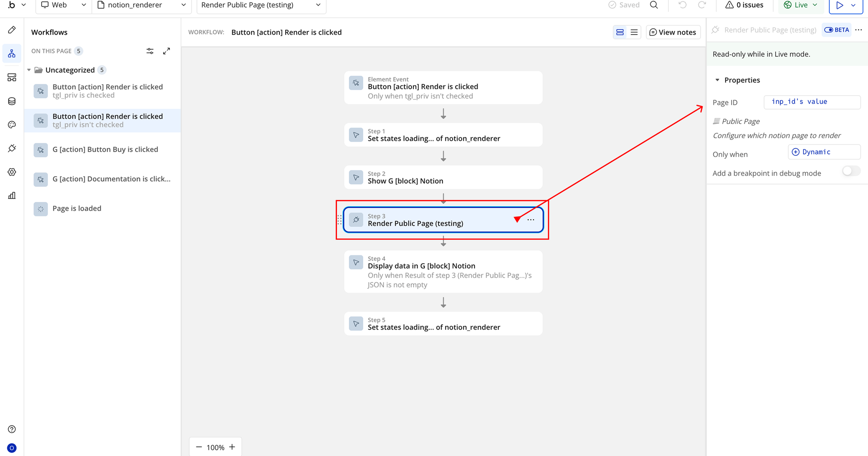This screenshot has height=456, width=868.
Task: Switch to compact list view icon
Action: coord(634,32)
